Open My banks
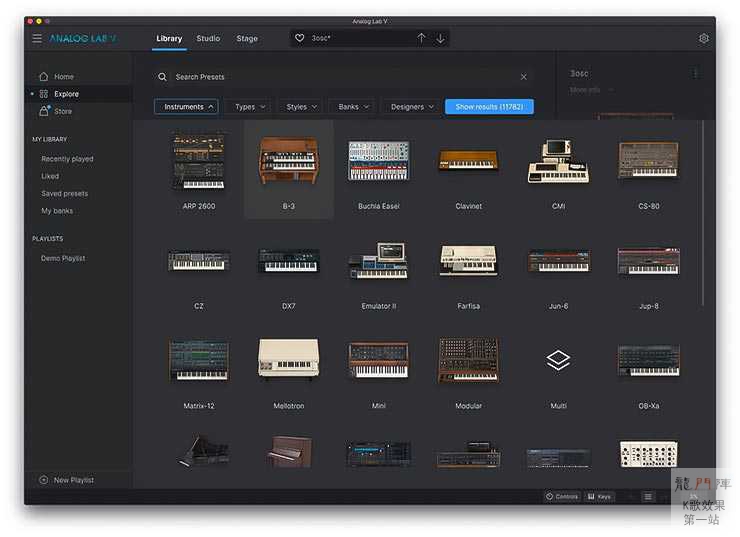The width and height of the screenshot is (740, 537). point(57,211)
